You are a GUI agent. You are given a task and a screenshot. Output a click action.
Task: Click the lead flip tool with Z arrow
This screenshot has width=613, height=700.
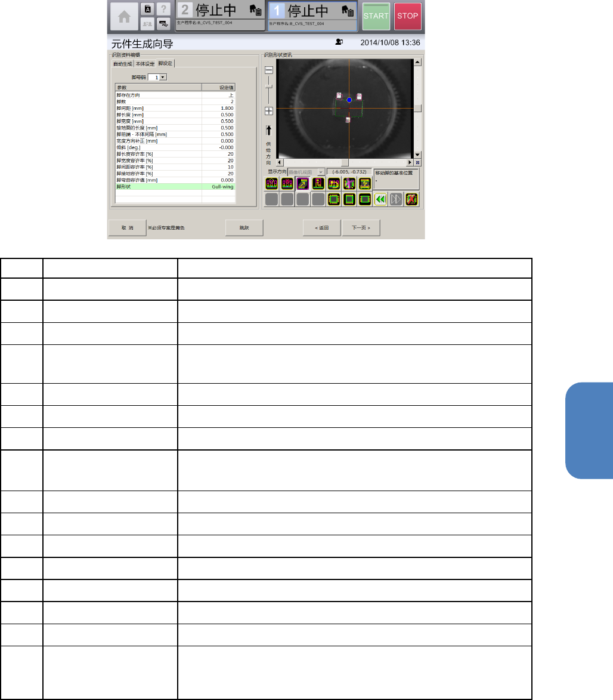click(365, 183)
